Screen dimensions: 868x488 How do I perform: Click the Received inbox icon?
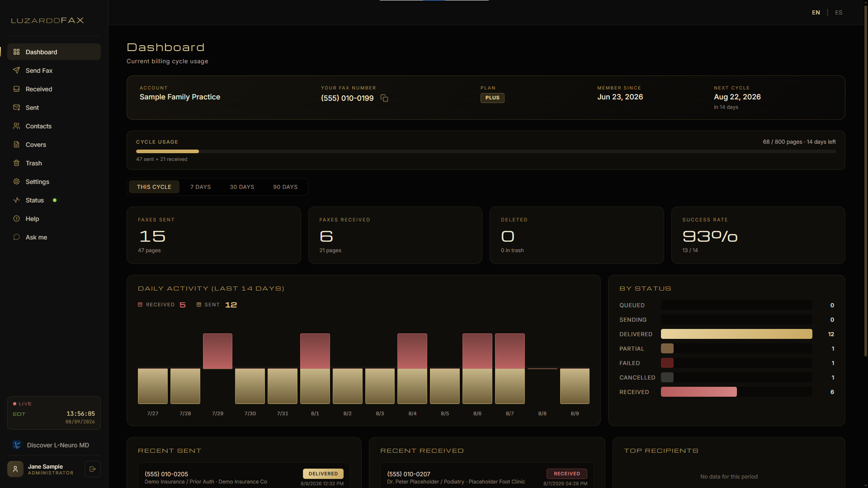pos(16,89)
